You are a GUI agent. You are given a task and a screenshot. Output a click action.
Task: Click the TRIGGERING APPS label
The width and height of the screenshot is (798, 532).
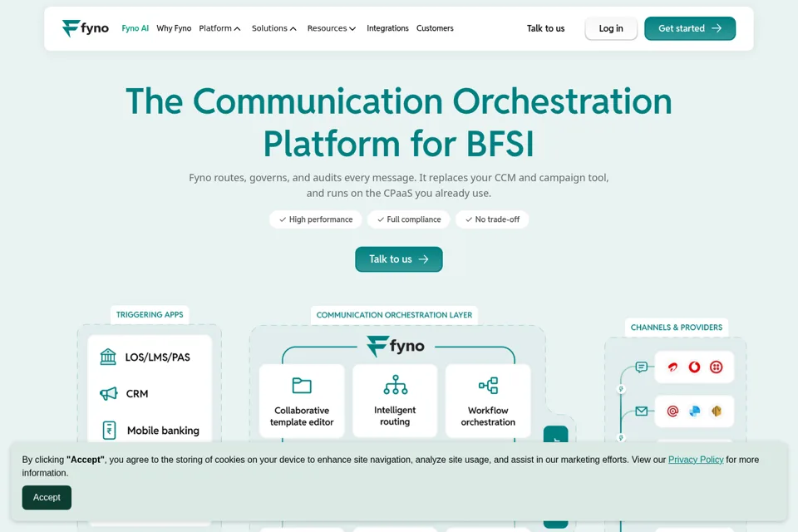[150, 314]
